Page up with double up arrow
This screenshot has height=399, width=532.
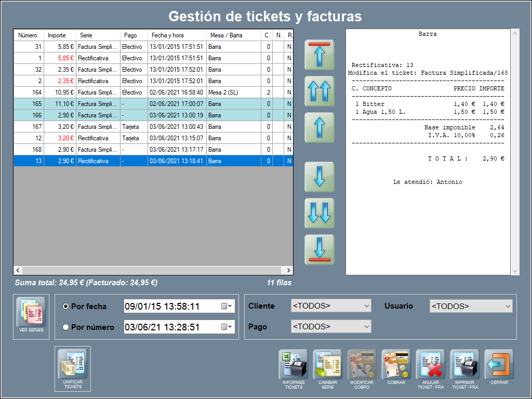point(320,91)
